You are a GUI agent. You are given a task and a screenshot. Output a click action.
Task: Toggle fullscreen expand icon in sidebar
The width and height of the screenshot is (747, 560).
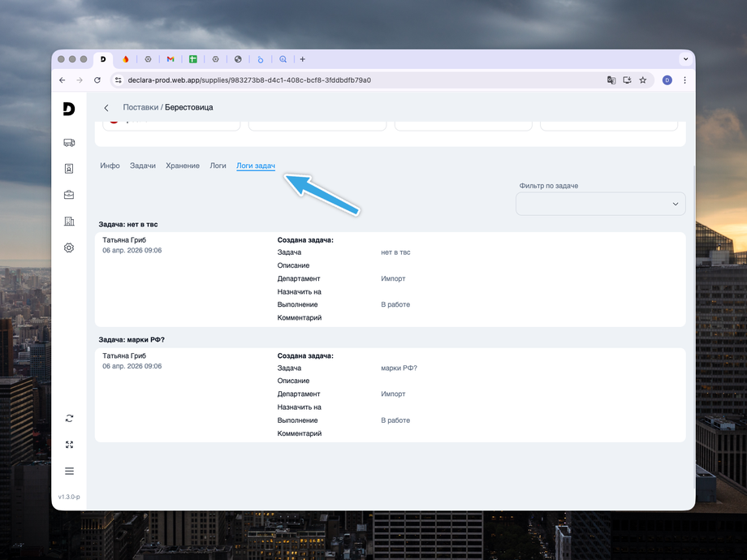click(x=69, y=445)
